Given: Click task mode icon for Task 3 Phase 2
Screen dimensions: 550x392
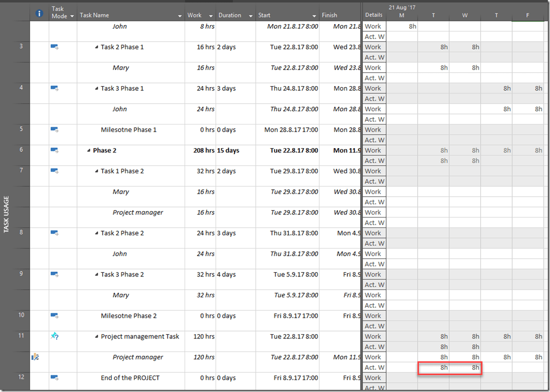Looking at the screenshot, I should (x=54, y=274).
